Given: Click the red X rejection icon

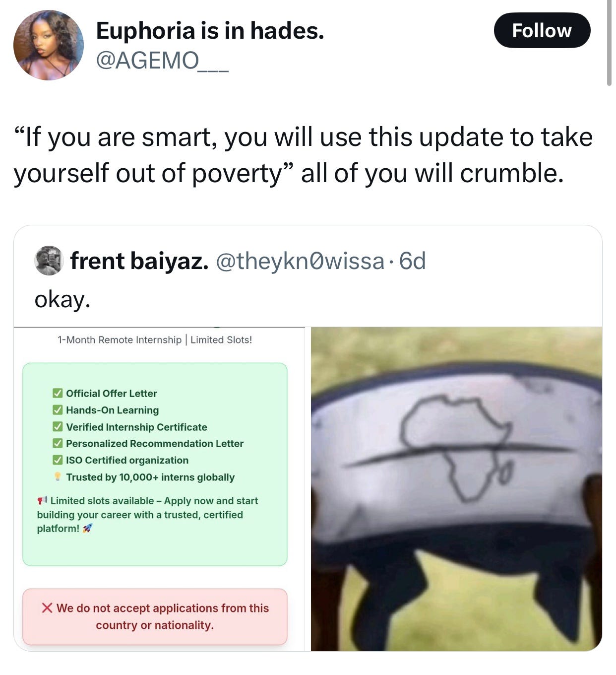Looking at the screenshot, I should 47,608.
